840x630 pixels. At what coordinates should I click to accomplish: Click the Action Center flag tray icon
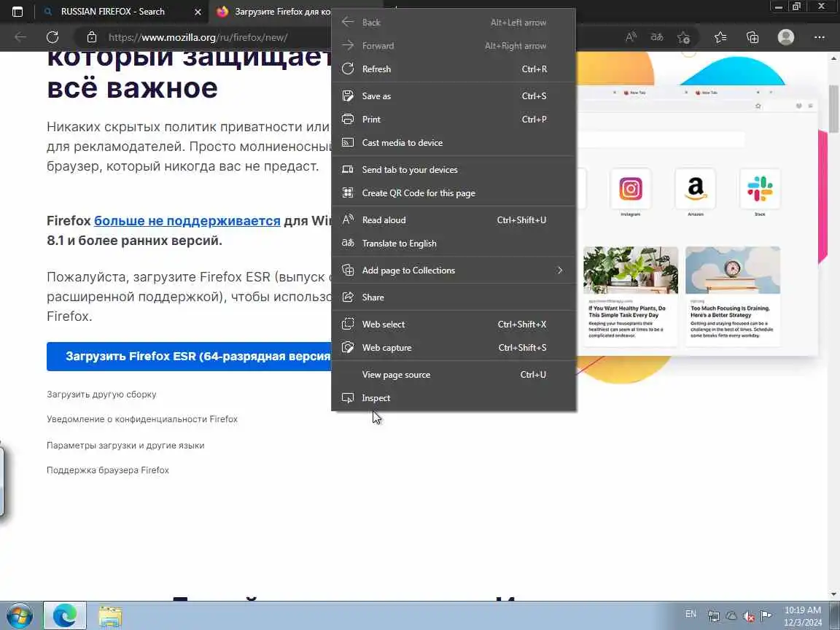[766, 616]
